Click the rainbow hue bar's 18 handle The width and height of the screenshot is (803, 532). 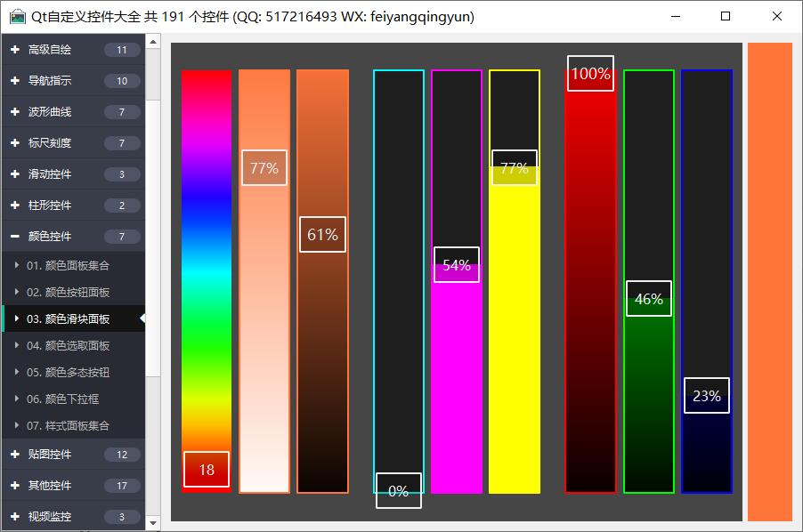[207, 470]
